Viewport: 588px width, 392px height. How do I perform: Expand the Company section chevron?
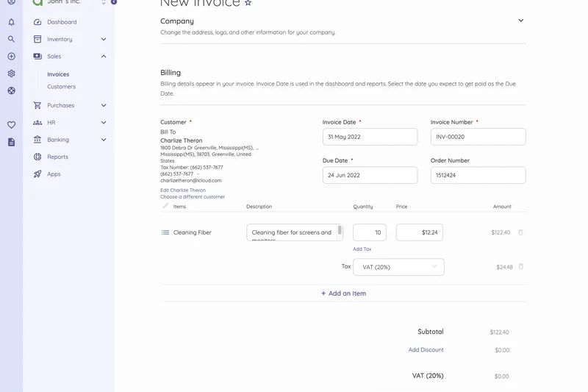coord(520,21)
